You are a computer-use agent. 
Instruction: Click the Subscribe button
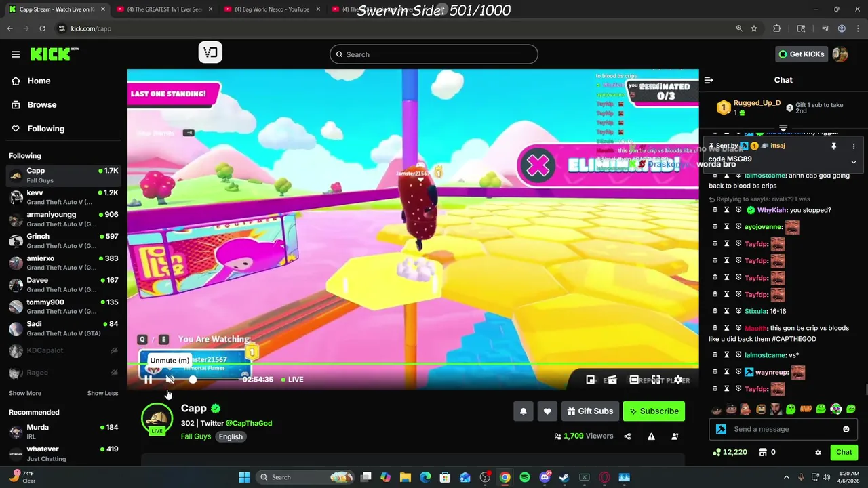point(654,411)
